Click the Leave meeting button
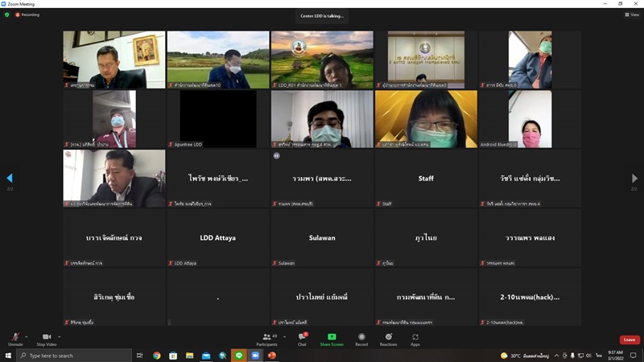Viewport: 644px width, 362px height. point(630,339)
